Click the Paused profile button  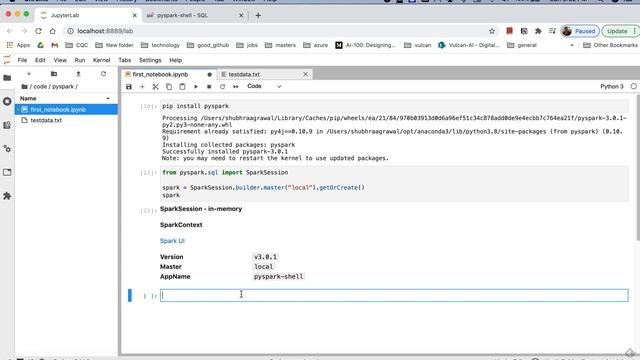click(x=580, y=31)
